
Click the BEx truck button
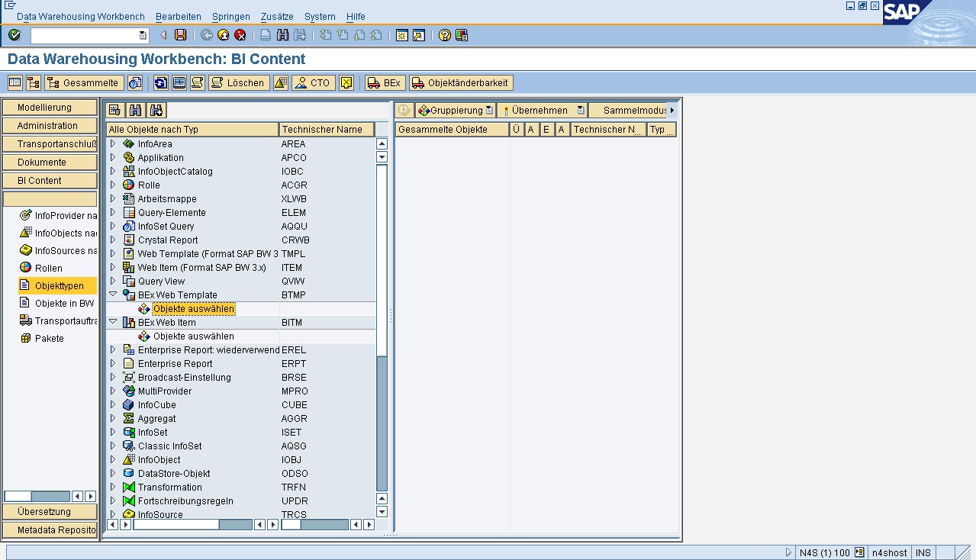[385, 82]
